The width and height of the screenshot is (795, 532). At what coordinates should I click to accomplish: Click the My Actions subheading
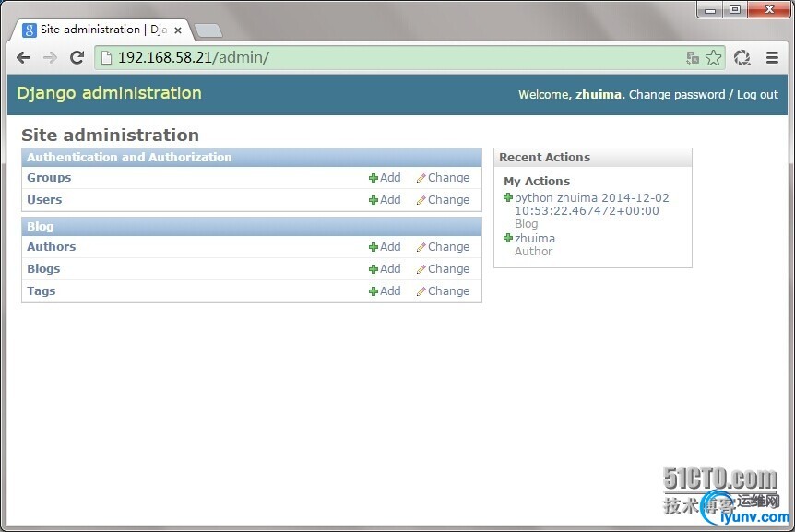pos(537,182)
